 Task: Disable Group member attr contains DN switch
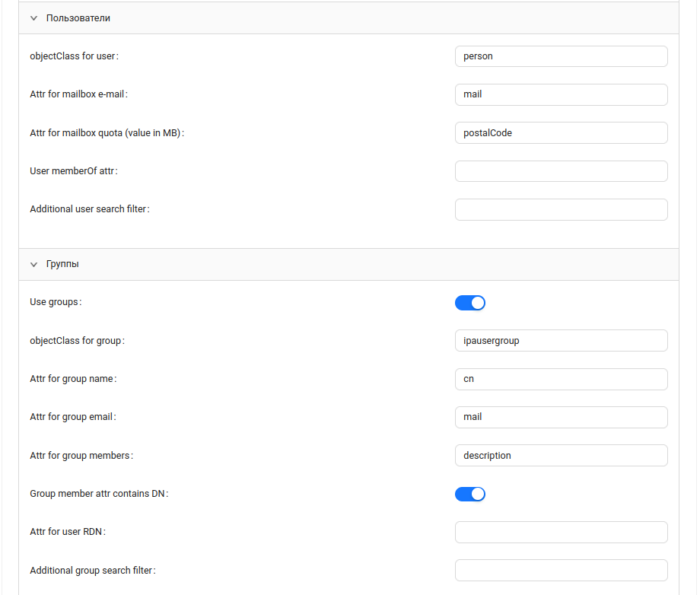[x=469, y=494]
